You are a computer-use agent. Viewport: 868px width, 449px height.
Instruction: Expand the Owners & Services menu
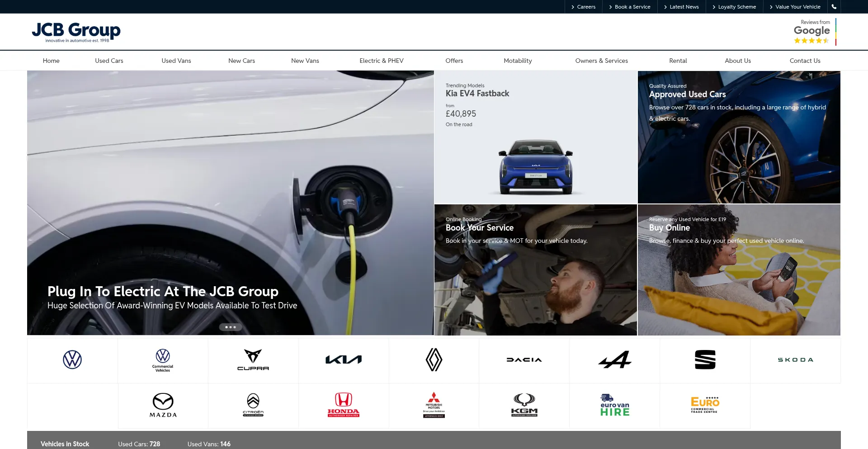tap(601, 61)
